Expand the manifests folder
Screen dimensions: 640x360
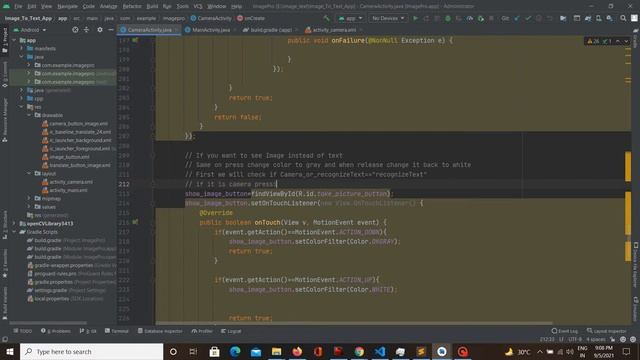(22, 49)
